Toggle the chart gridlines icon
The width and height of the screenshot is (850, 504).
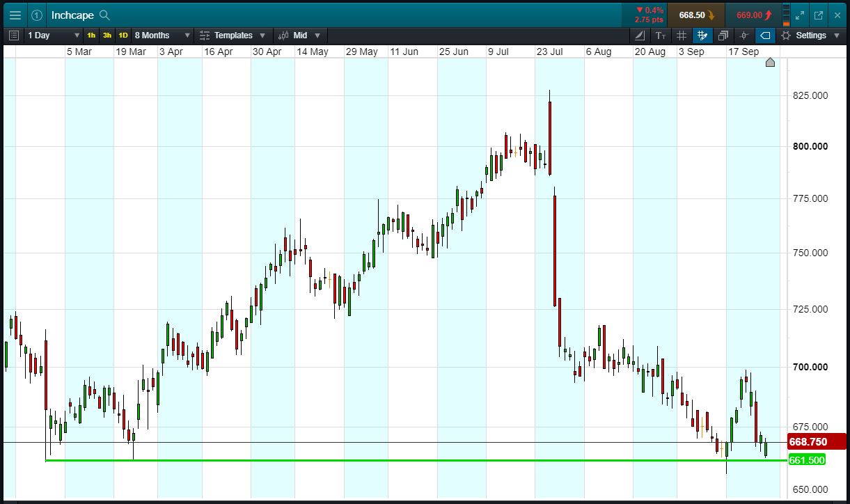(x=682, y=36)
